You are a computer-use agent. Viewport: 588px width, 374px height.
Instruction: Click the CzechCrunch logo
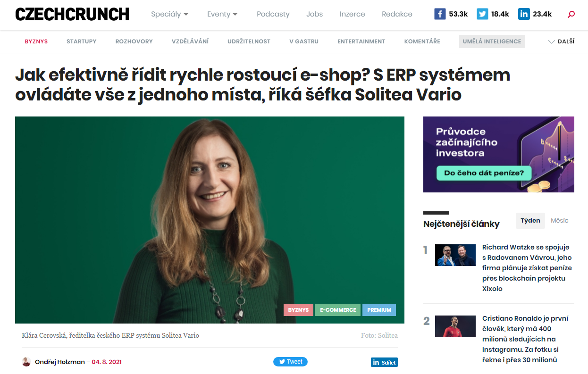pyautogui.click(x=72, y=14)
